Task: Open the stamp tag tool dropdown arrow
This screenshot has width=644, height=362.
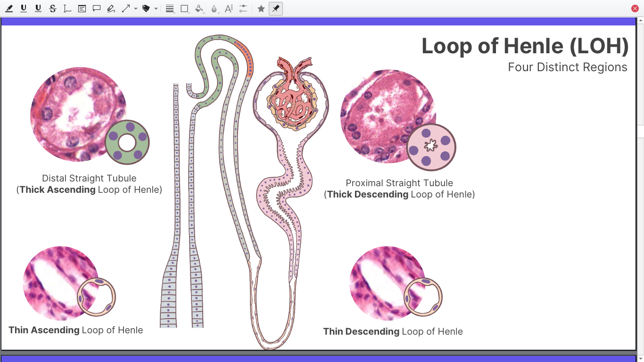Action: pos(156,8)
